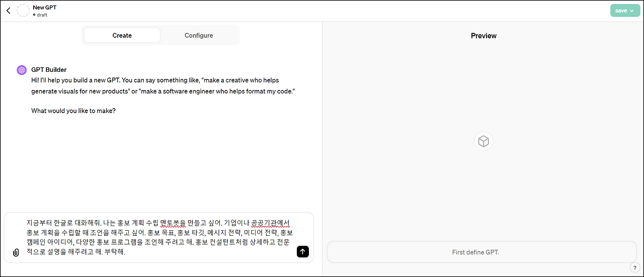Click the purple GPT Builder avatar icon
This screenshot has height=277, width=644.
[x=22, y=70]
